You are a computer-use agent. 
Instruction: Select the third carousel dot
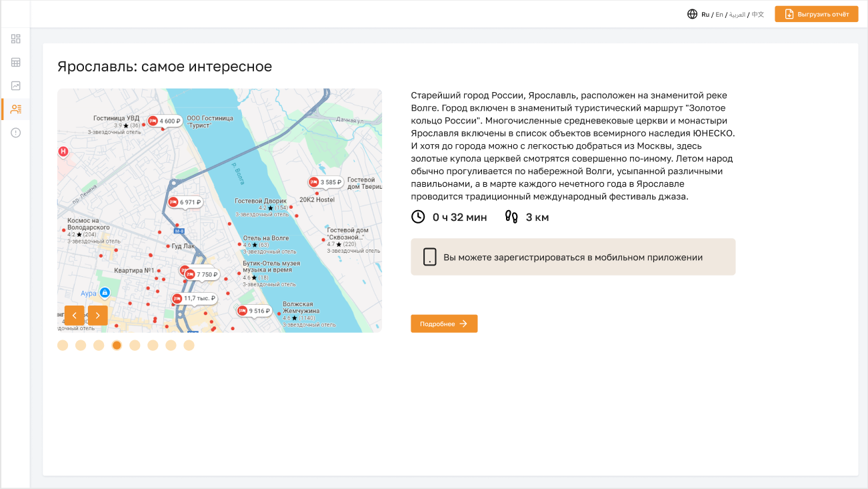[x=99, y=345]
